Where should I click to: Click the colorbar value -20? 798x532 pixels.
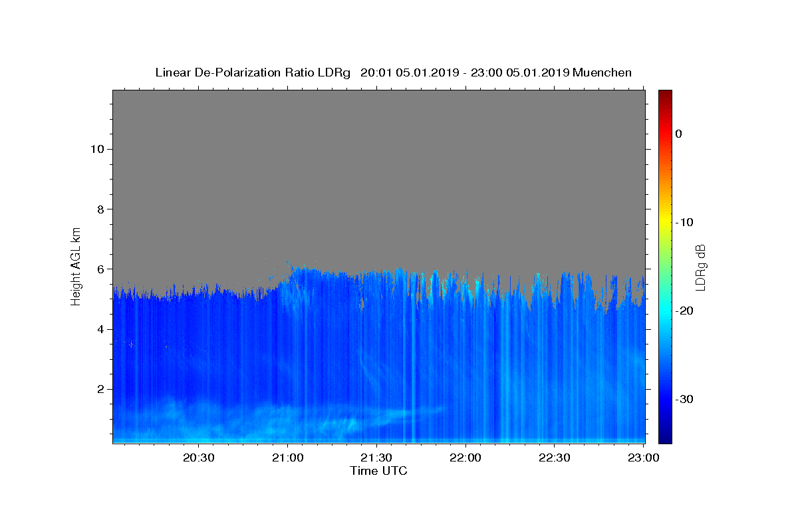pos(684,311)
